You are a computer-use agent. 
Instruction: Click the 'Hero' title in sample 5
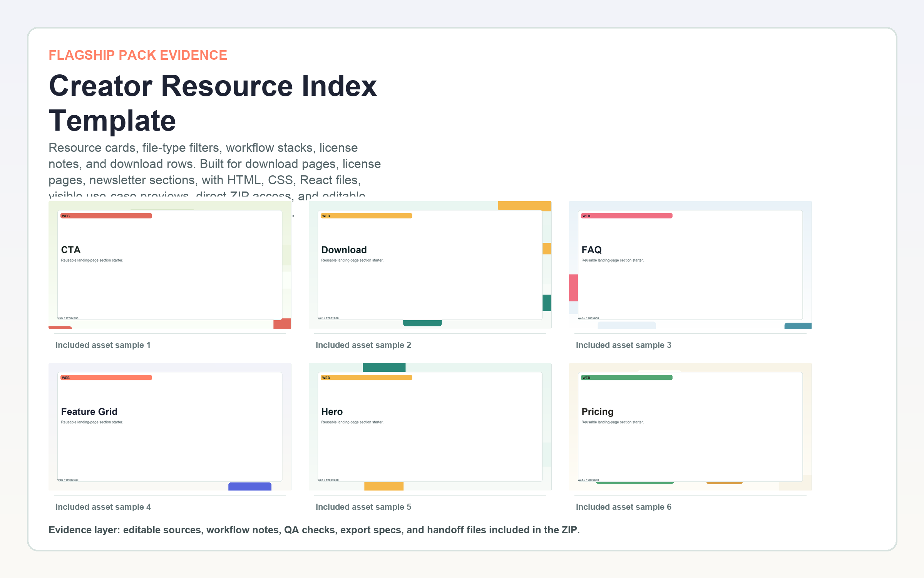332,412
